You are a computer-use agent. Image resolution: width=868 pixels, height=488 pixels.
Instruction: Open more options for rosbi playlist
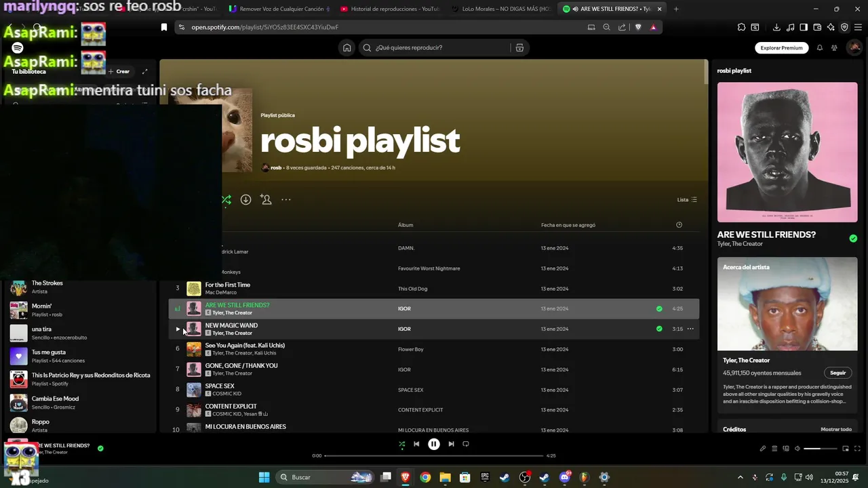point(286,199)
